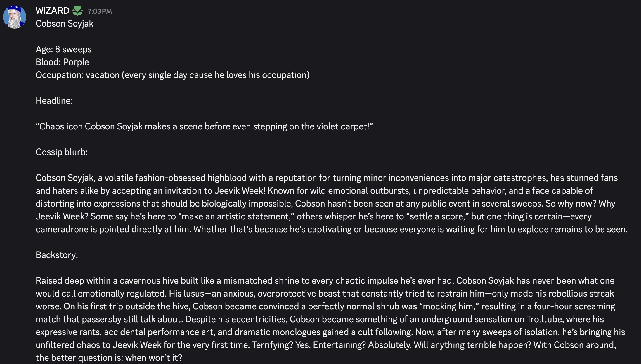Click the quoted "Chaos icon" headline text
The height and width of the screenshot is (364, 641).
[x=204, y=126]
